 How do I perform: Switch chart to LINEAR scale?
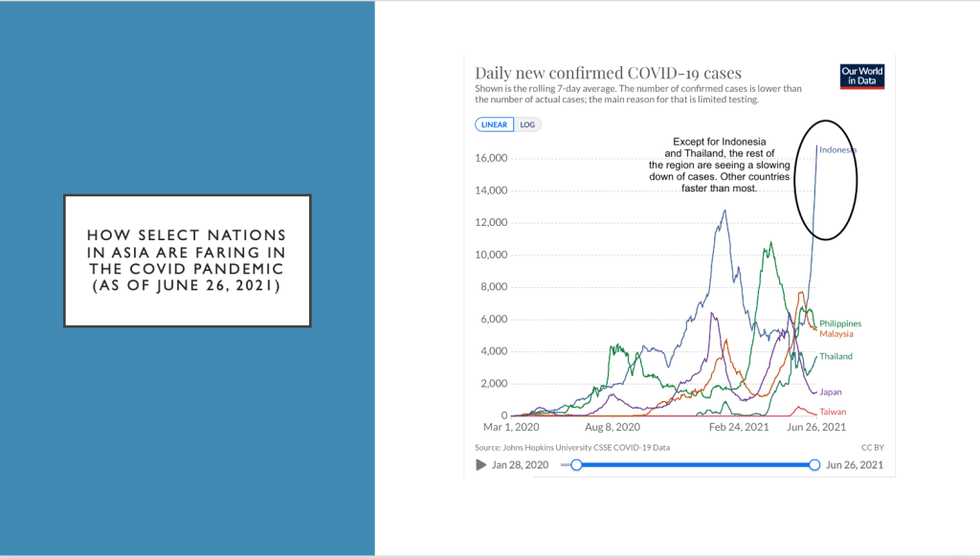[x=494, y=124]
